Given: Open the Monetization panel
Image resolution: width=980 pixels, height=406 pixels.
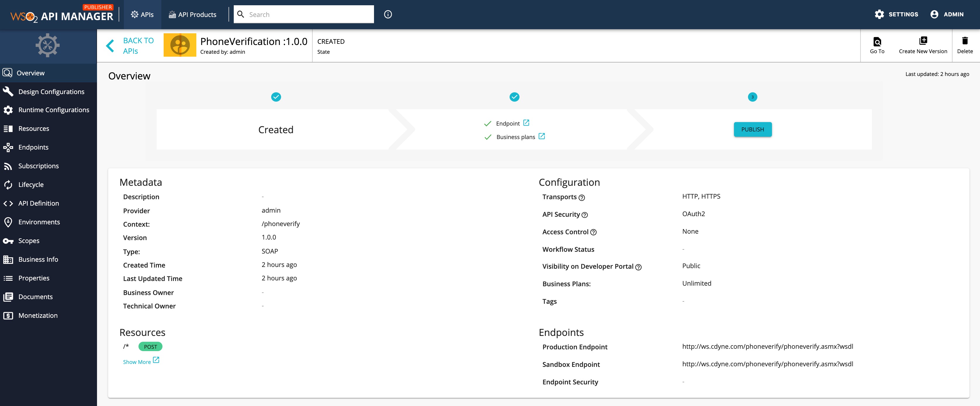Looking at the screenshot, I should [38, 315].
